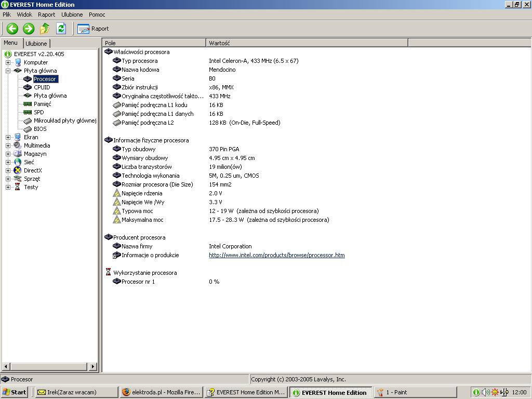
Task: Click the CPUID chip icon in tree
Action: pos(28,87)
